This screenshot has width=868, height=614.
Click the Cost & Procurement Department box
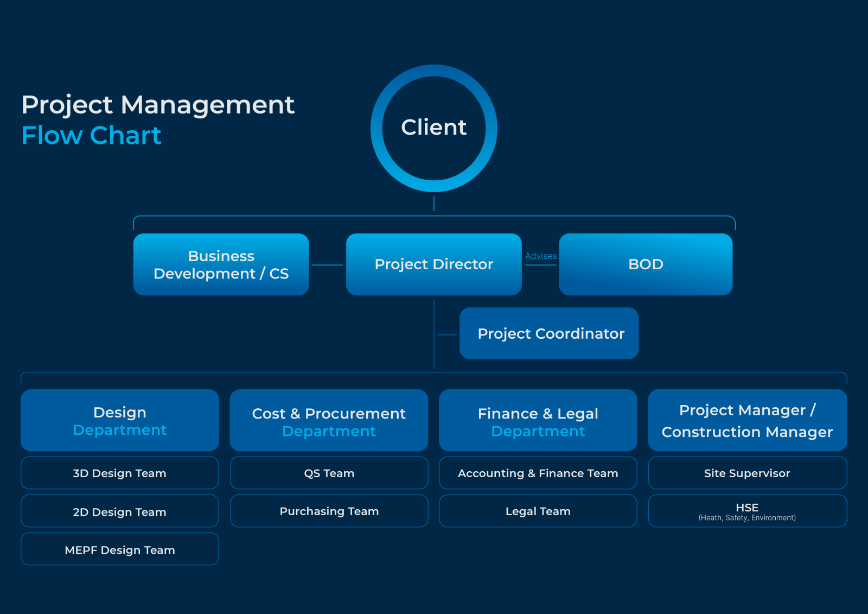click(x=329, y=420)
